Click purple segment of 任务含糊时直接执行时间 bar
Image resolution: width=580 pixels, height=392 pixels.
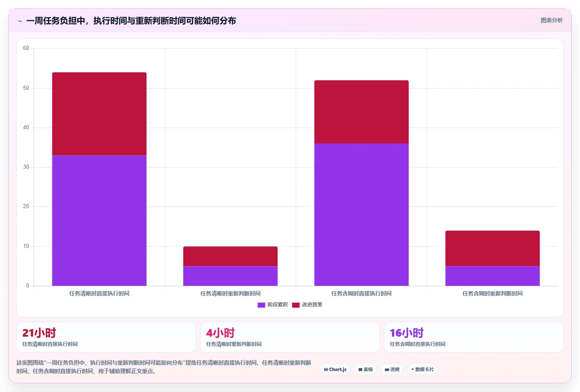pyautogui.click(x=361, y=215)
